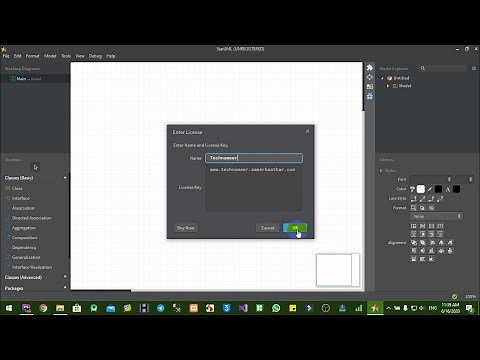This screenshot has width=480, height=360.
Task: Select Main in Working Diagrams
Action: pos(35,79)
